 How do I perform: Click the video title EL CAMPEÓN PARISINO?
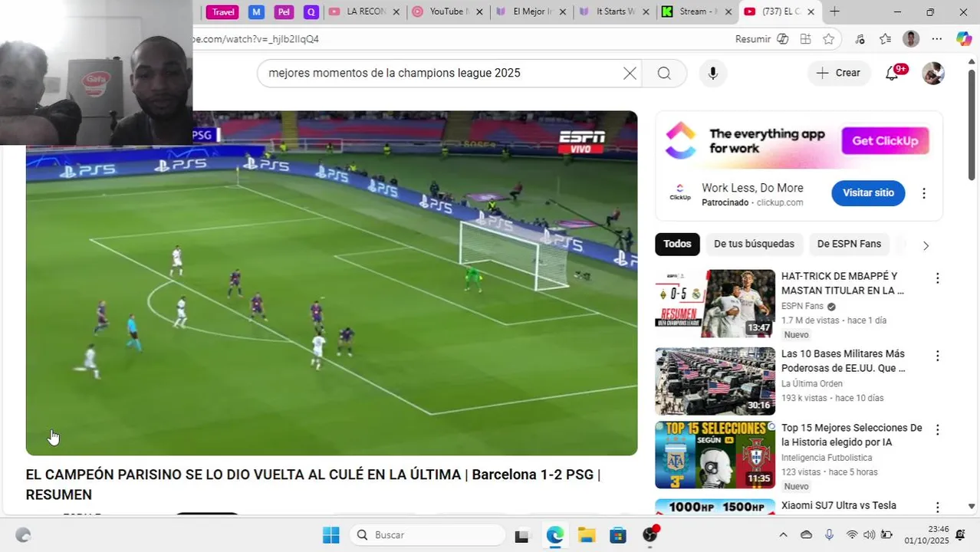(x=313, y=485)
